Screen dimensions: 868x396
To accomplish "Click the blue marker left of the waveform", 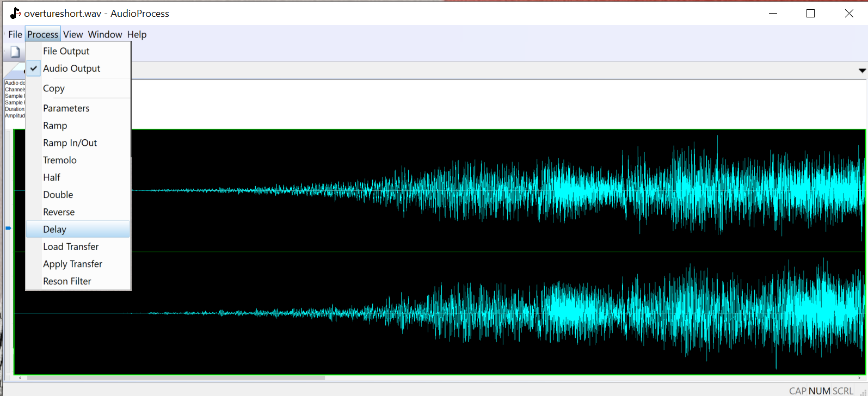I will coord(8,228).
